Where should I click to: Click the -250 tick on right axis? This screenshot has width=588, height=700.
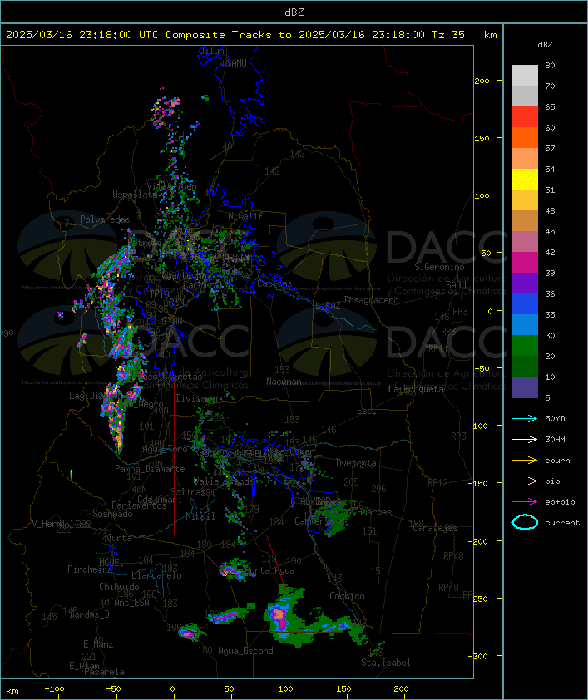click(x=480, y=599)
